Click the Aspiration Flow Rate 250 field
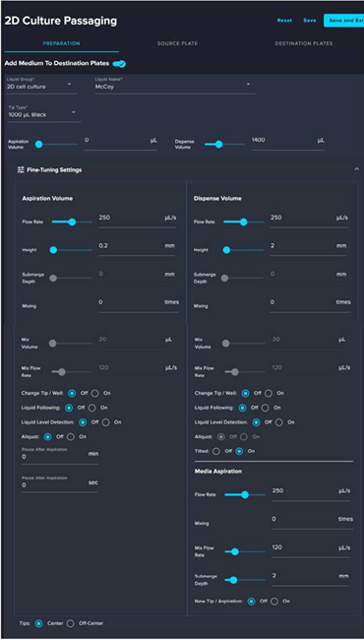 [138, 220]
